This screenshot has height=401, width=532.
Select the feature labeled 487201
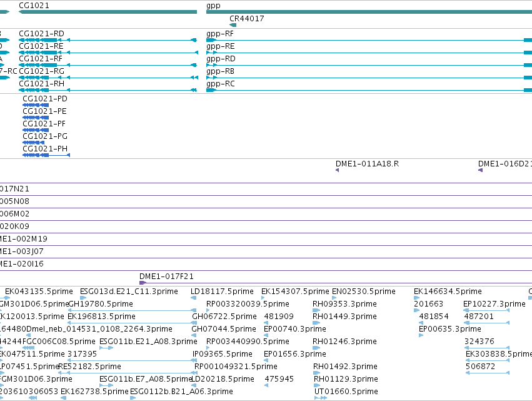point(479,317)
